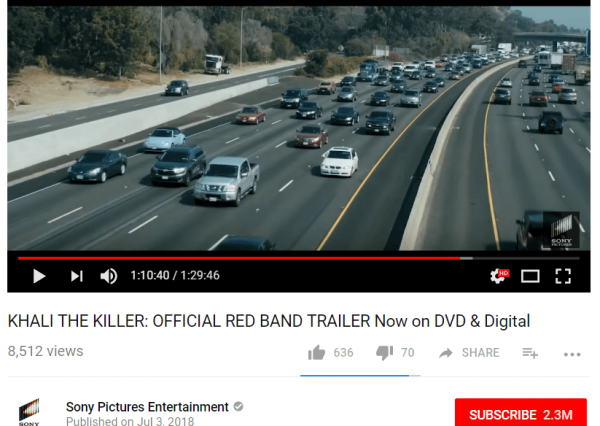Open the SHARE text button
Screen dimensions: 600x426
coord(480,353)
